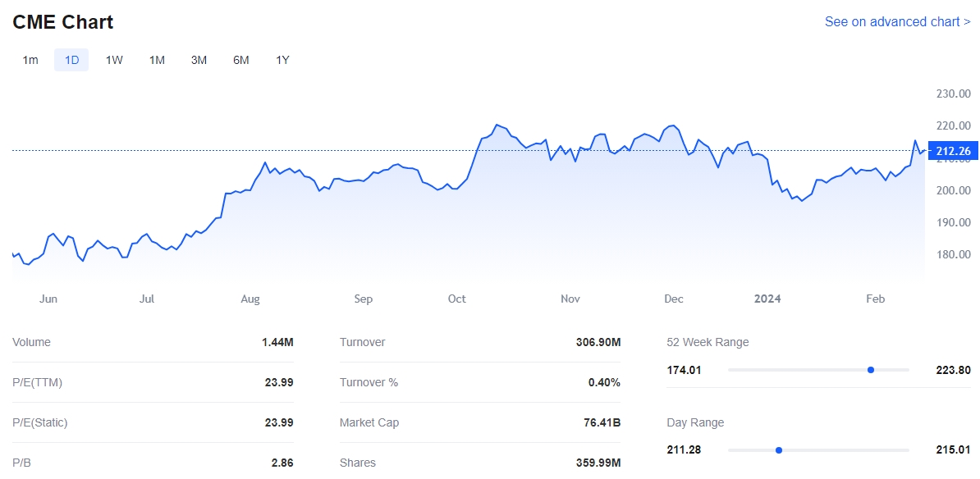Switch chart to 1M monthly interval
Screen dimensions: 980x479
[x=157, y=60]
